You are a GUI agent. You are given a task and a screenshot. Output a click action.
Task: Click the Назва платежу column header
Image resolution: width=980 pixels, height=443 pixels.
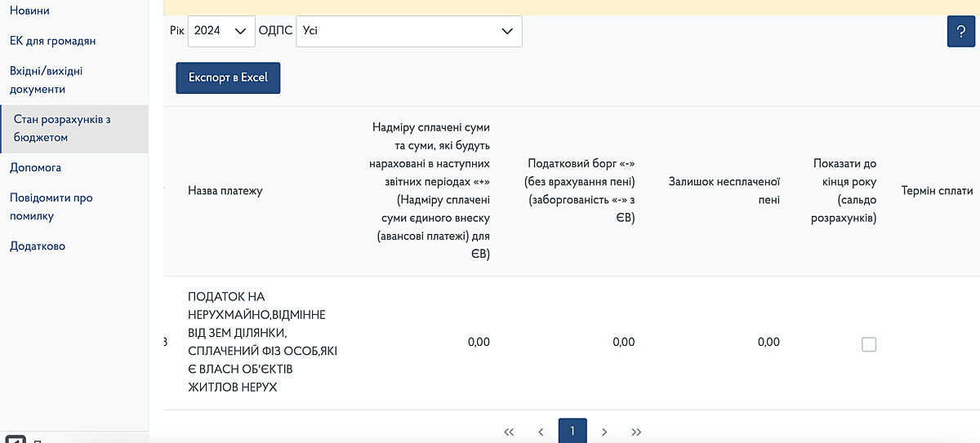click(x=225, y=191)
